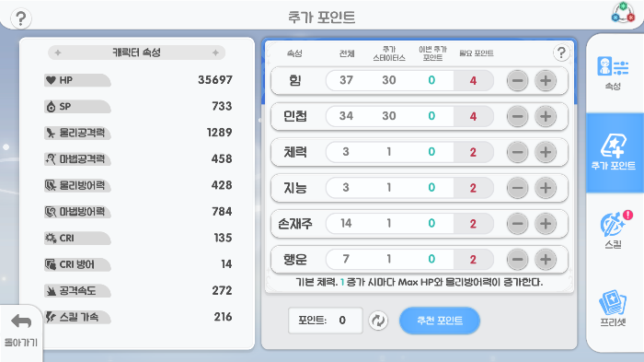Select the 스킬 가속 stat label
Viewport: 644px width, 362px height.
pos(77,317)
